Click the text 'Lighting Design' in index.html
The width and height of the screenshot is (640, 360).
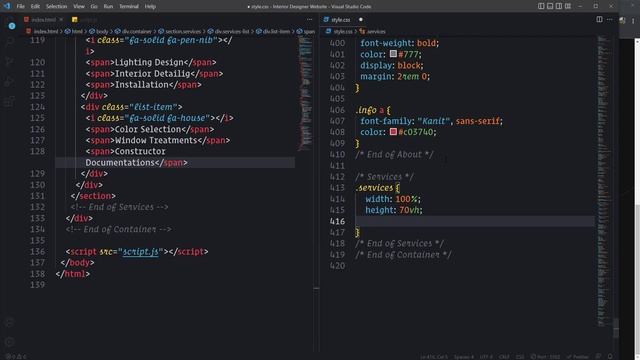pyautogui.click(x=149, y=62)
